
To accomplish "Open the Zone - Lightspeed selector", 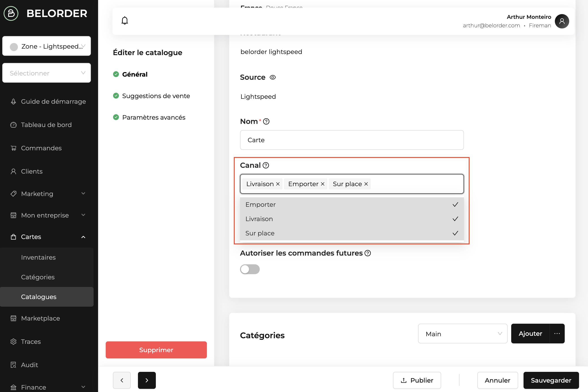I will coord(47,46).
